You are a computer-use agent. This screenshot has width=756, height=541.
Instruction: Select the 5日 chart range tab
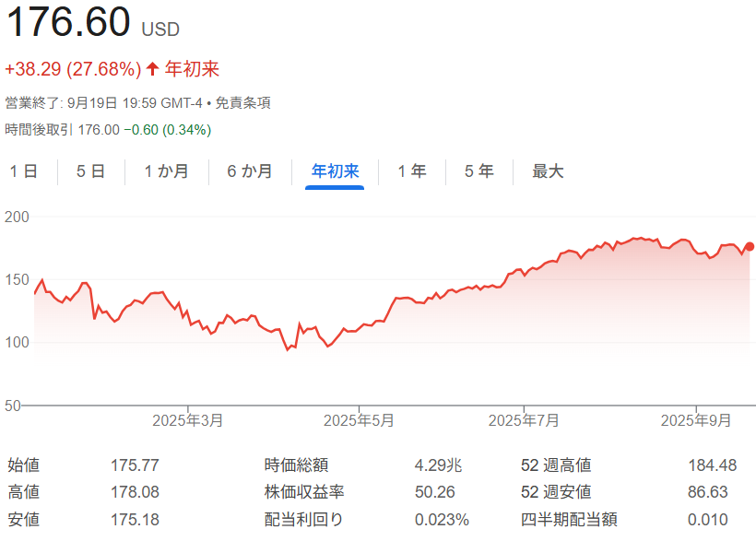point(90,171)
